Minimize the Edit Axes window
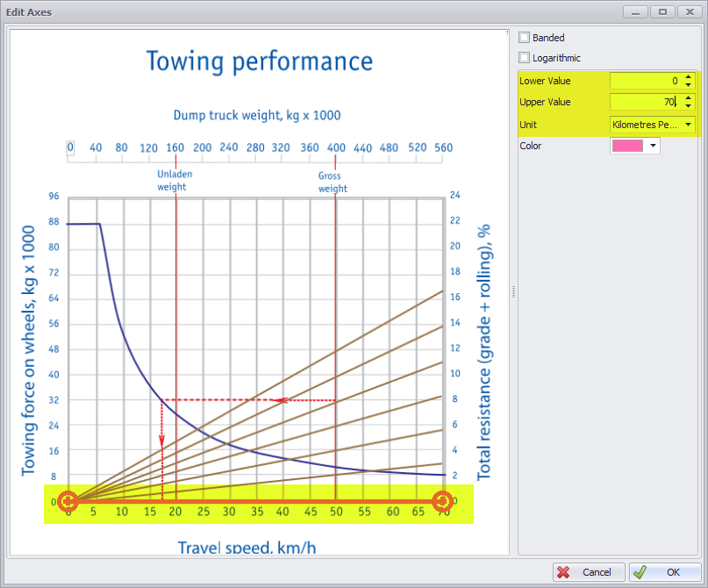 [x=636, y=12]
